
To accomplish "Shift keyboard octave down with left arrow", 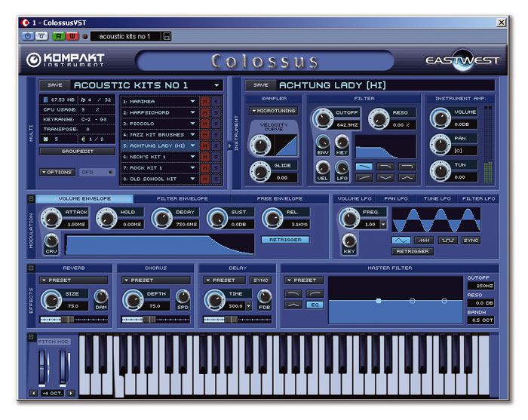I will [33, 393].
